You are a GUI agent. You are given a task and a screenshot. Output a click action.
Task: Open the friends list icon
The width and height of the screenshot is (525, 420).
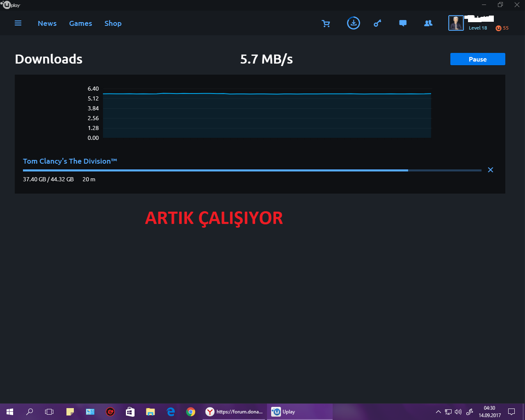point(428,23)
